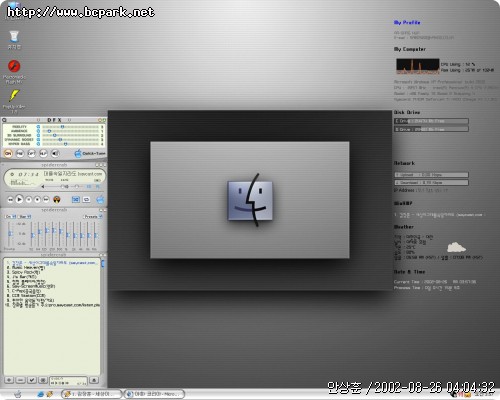Click the DFX HLP help button
This screenshot has height=400, width=500.
[x=43, y=153]
